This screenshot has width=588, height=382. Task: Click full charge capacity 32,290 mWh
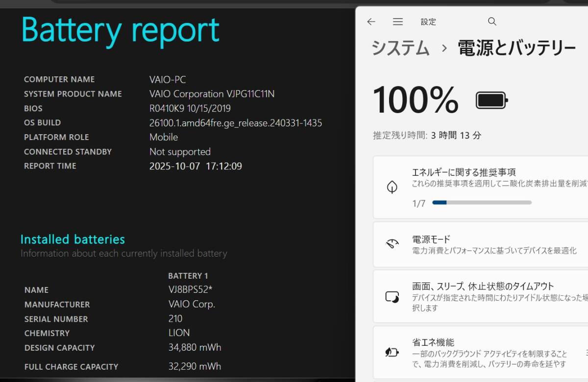pos(195,366)
